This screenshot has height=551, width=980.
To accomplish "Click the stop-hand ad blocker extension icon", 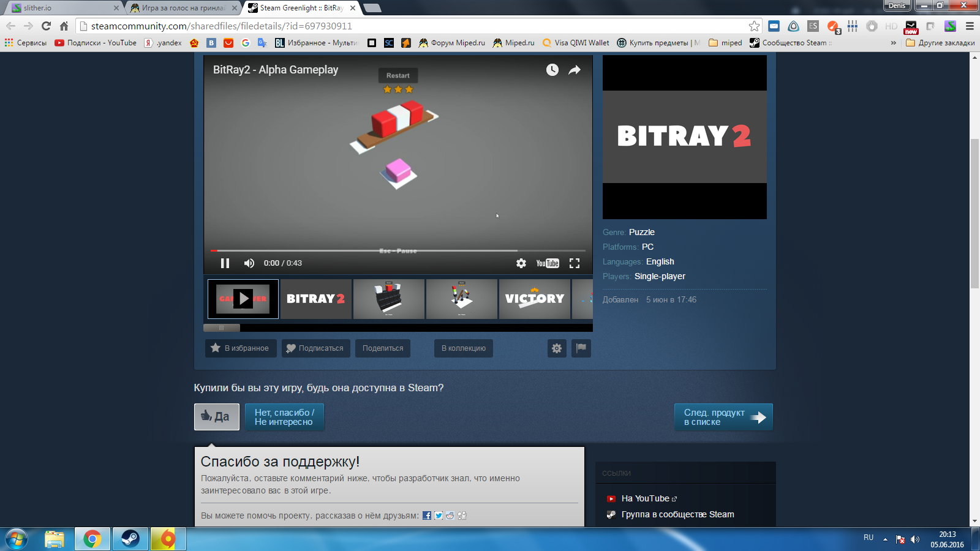I will pos(872,26).
